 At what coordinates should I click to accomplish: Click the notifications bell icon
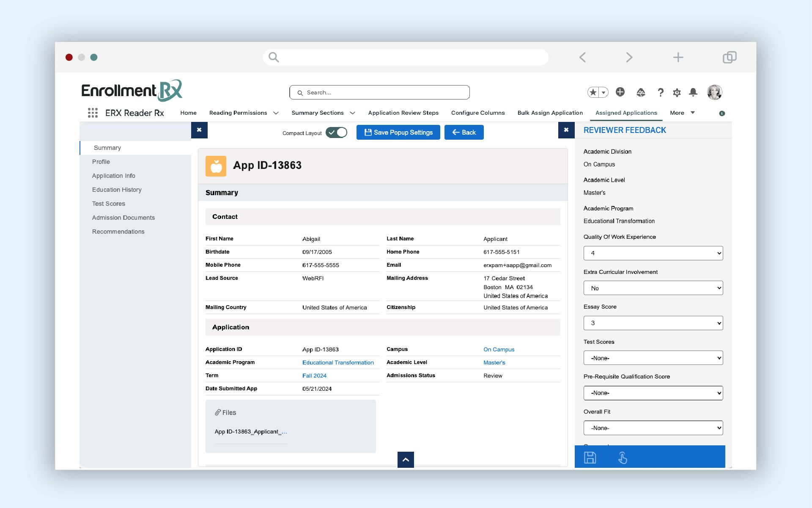(693, 92)
